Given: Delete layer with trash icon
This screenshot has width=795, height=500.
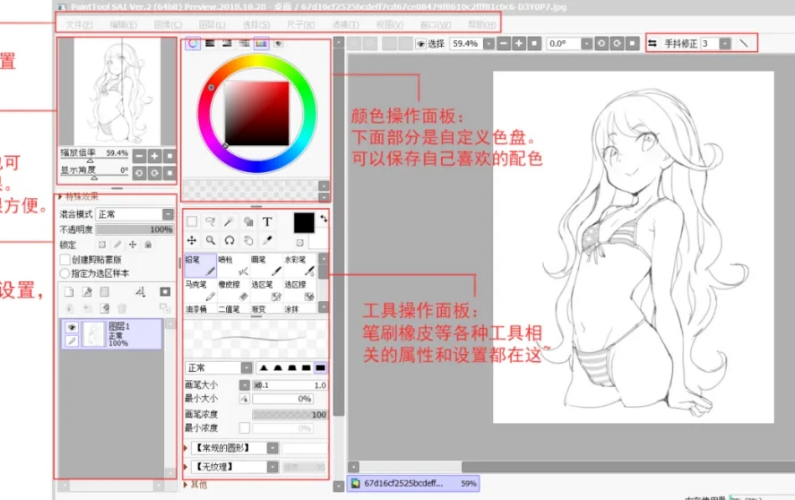Looking at the screenshot, I should [x=122, y=308].
